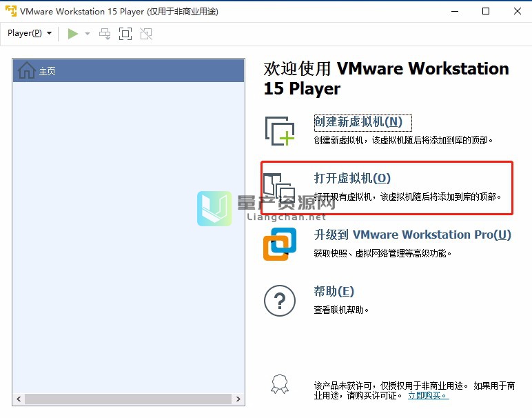This screenshot has height=418, width=532.
Task: Click the VMware title bar app icon
Action: (11, 11)
